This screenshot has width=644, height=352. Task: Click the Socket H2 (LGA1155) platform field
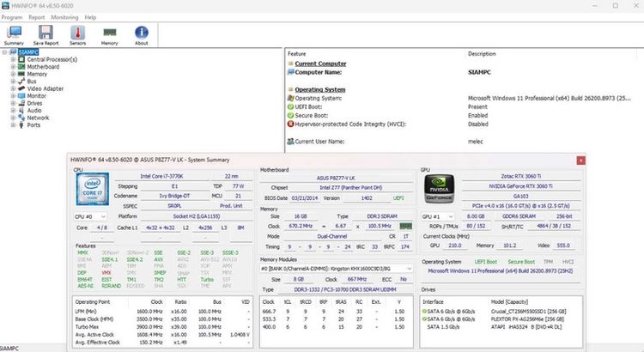point(197,216)
